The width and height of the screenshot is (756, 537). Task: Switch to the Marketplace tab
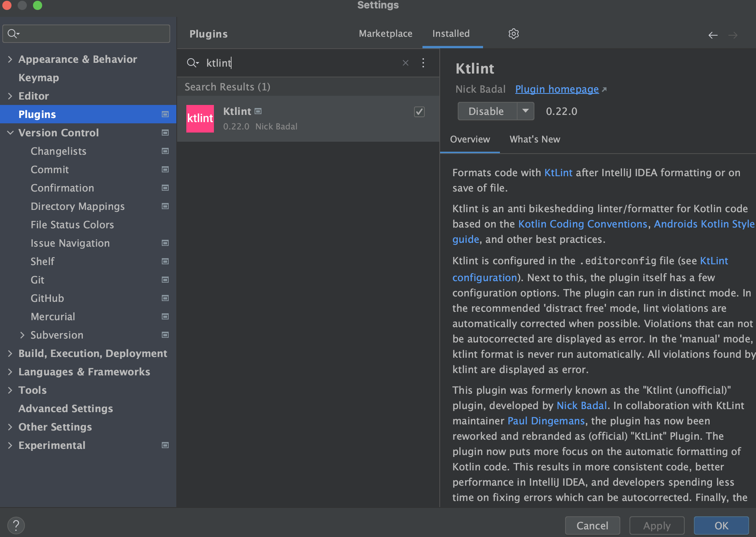(x=386, y=34)
